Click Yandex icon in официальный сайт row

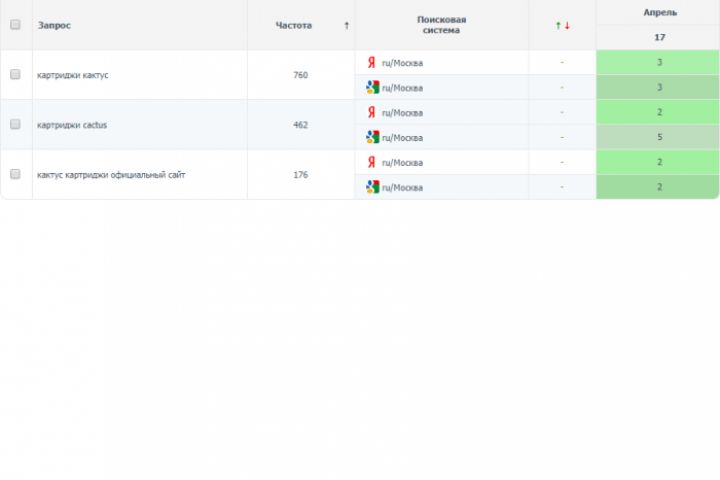click(x=372, y=162)
